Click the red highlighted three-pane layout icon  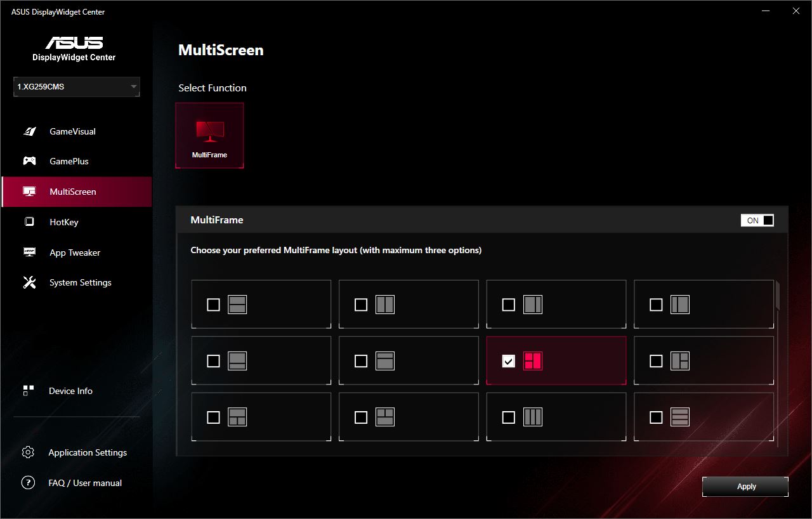[533, 361]
